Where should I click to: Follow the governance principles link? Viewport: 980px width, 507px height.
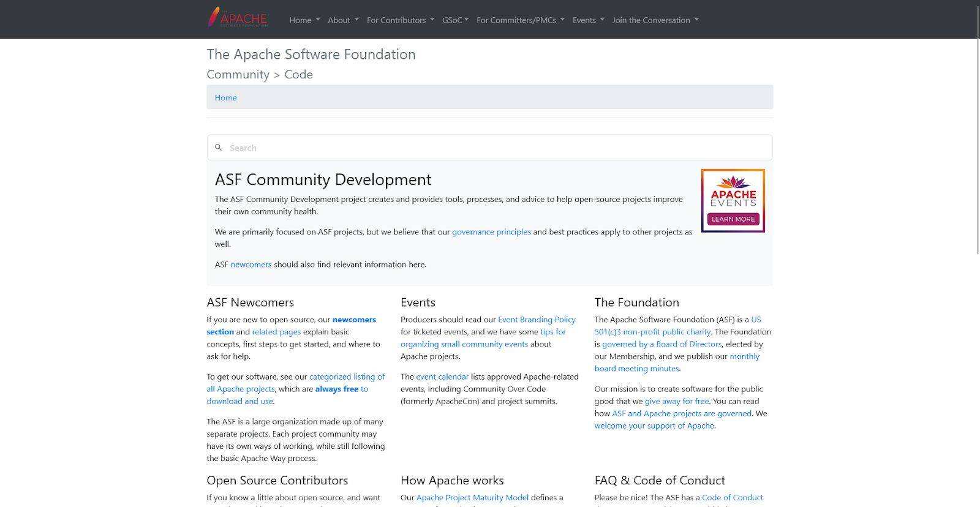491,232
